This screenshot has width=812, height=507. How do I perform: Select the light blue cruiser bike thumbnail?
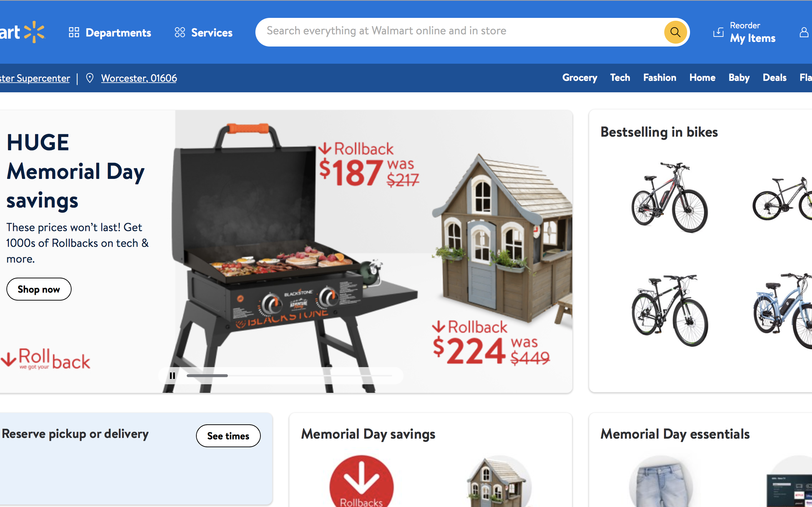point(783,309)
